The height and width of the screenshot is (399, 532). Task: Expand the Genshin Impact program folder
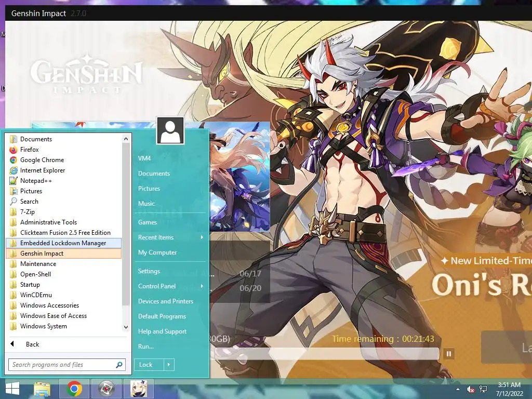[63, 254]
